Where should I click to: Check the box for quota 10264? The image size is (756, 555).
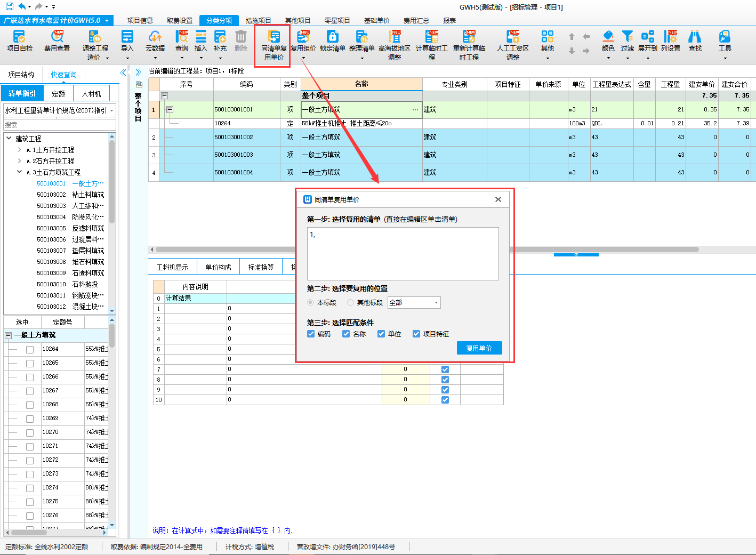(x=30, y=350)
